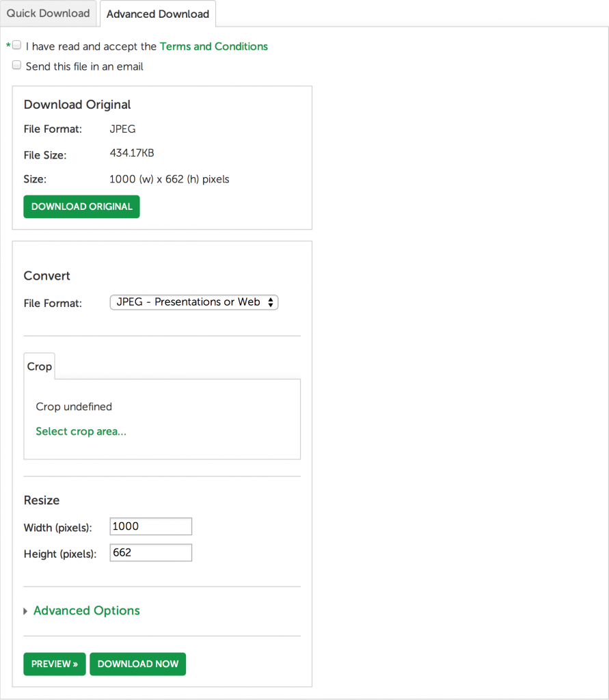The image size is (609, 700).
Task: Click the DOWNLOAD NOW button
Action: 137,664
